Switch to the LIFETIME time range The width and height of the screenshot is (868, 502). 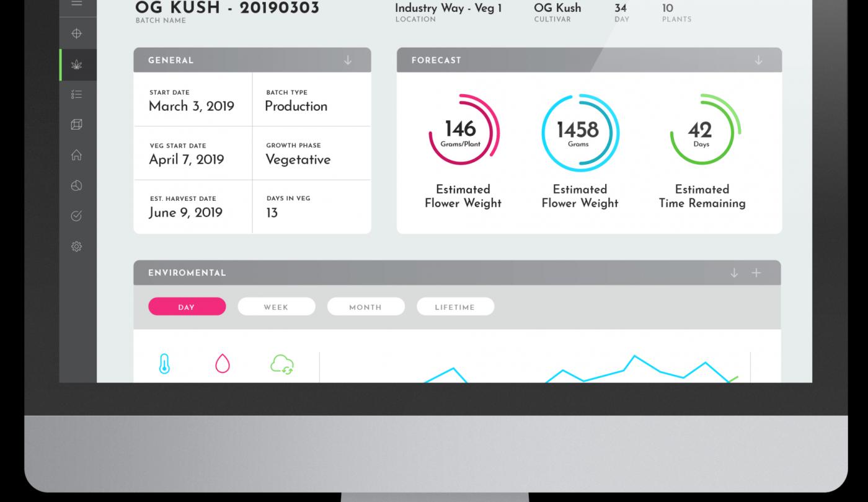pyautogui.click(x=455, y=307)
